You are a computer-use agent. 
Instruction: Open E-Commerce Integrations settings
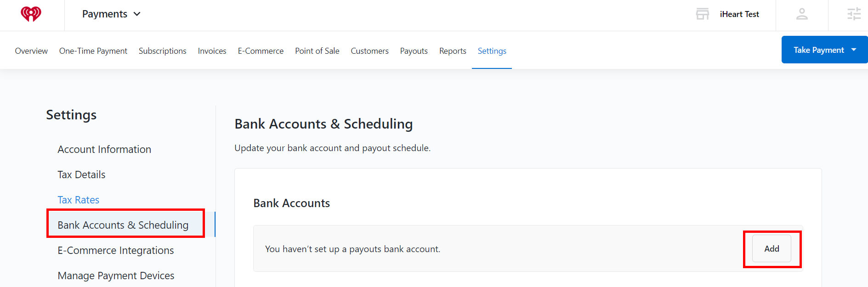click(116, 250)
